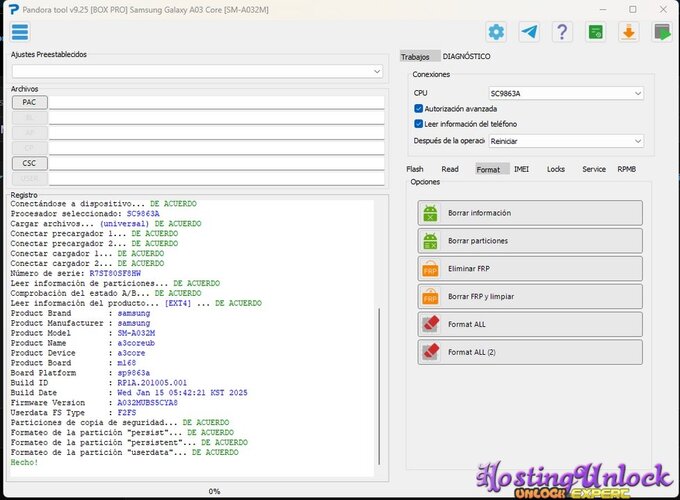Click Product Name a3coreub value

pyautogui.click(x=136, y=343)
